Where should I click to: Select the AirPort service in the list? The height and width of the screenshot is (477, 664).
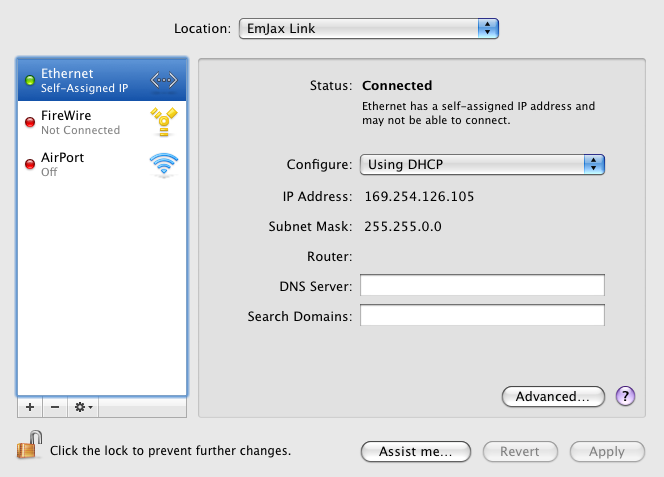[x=102, y=164]
